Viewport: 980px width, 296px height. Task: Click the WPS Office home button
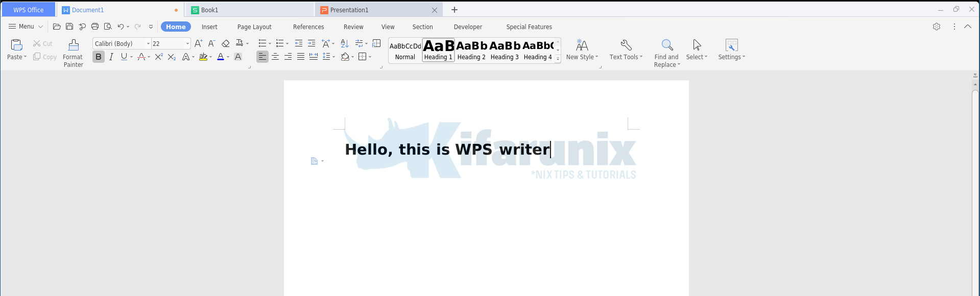[x=29, y=10]
